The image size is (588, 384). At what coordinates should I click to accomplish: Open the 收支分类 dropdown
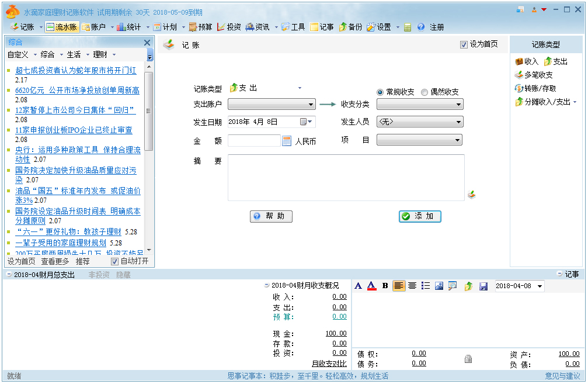point(420,104)
